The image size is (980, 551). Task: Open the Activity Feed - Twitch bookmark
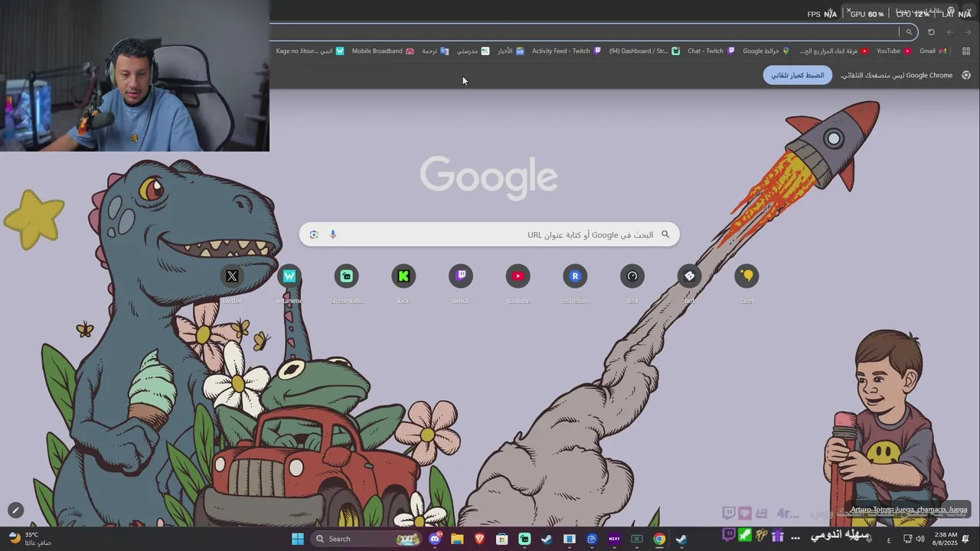pos(567,51)
